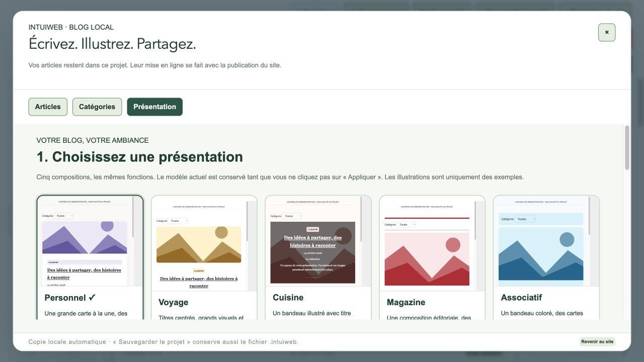Click the 'Écrivez. Illustrez. Partagez.' title
The height and width of the screenshot is (362, 644).
(112, 44)
